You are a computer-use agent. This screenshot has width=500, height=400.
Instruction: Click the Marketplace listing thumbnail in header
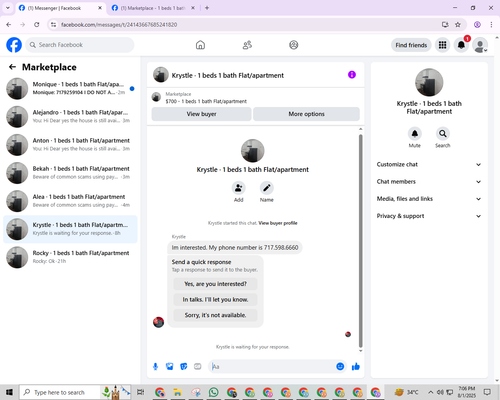[156, 97]
